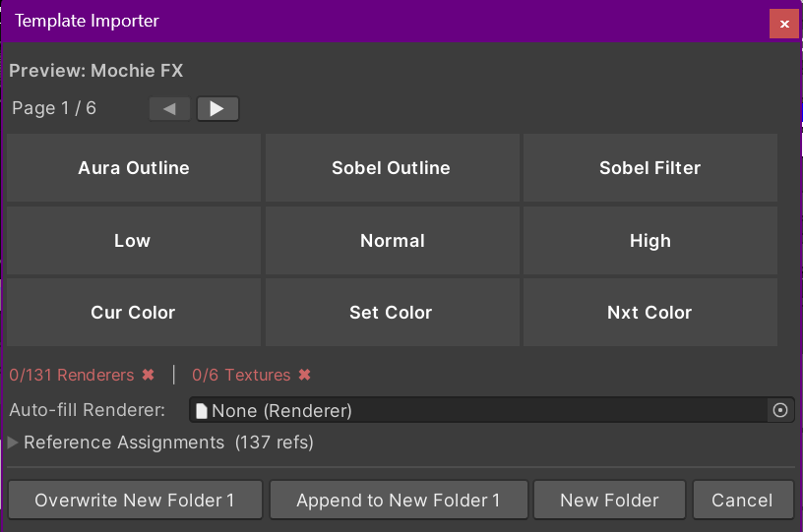This screenshot has width=803, height=532.
Task: Close the Template Importer window
Action: 784,24
